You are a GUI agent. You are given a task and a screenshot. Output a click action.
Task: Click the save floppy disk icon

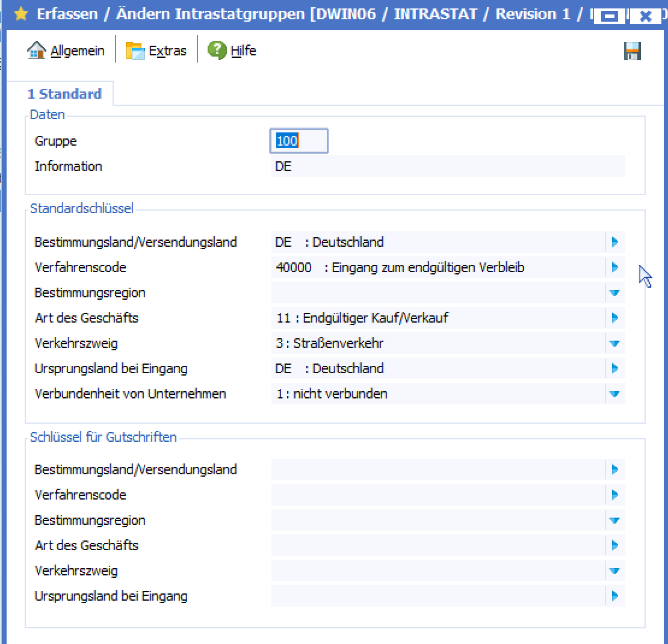[x=632, y=51]
